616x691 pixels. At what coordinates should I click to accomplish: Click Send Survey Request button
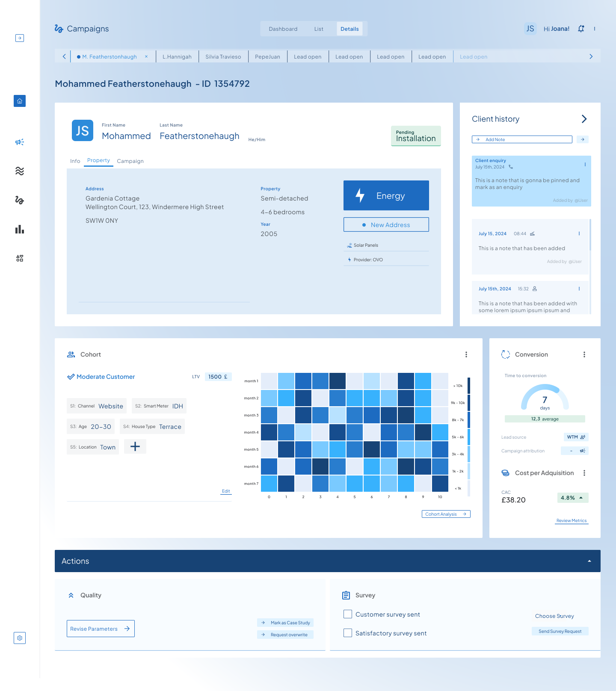tap(560, 631)
